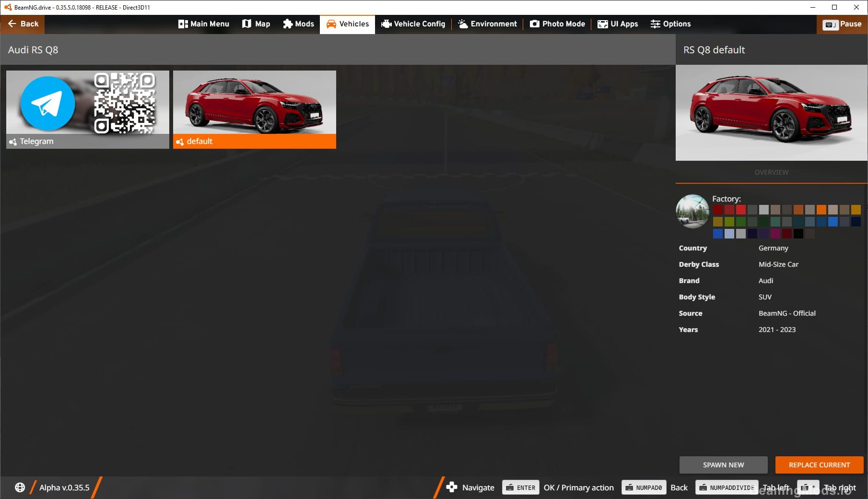Click the UI Apps icon
This screenshot has width=868, height=499.
click(603, 24)
